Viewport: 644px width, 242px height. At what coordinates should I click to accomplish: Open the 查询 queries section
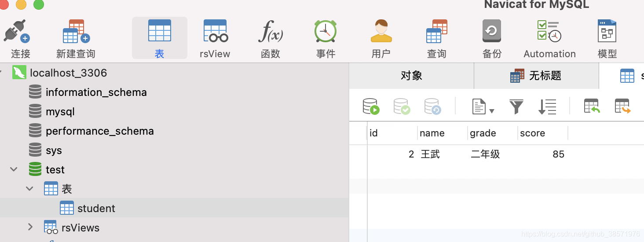437,39
